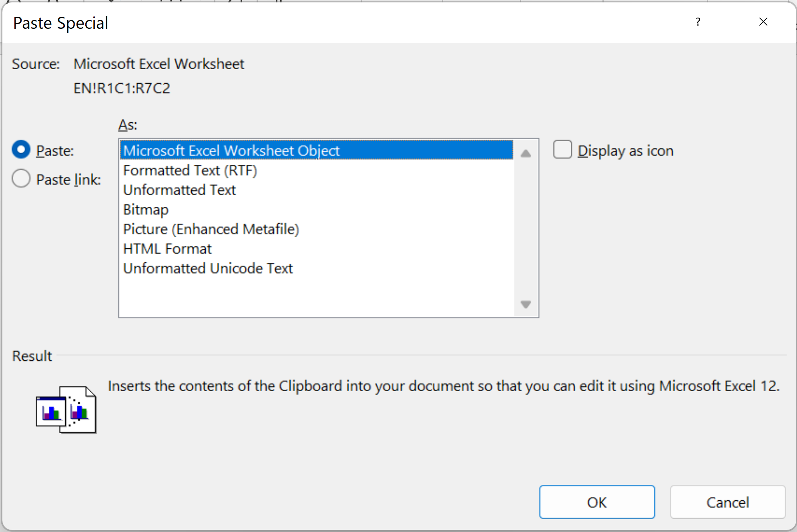This screenshot has width=797, height=532.
Task: Click the list scroll down arrow
Action: [526, 304]
